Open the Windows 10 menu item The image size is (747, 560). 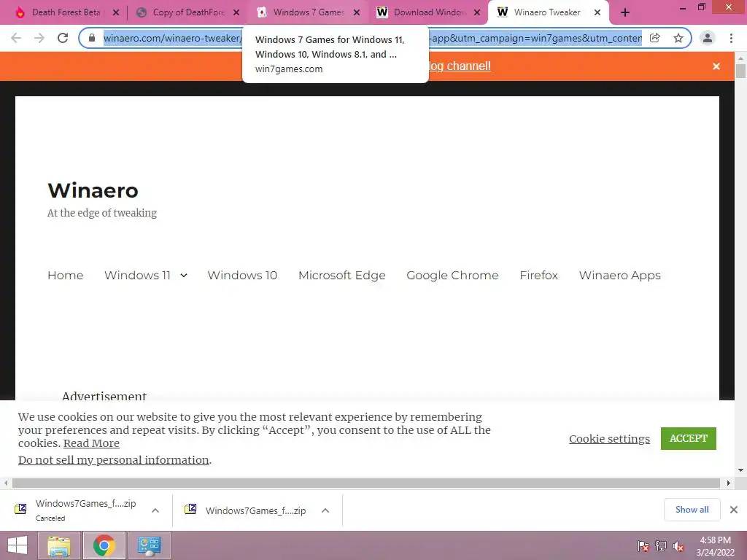[242, 275]
